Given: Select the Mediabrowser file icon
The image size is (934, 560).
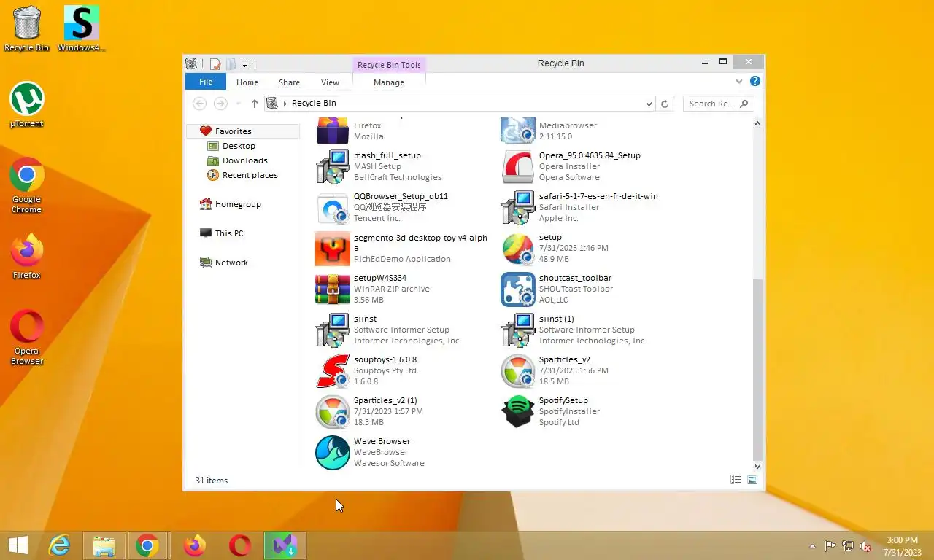Looking at the screenshot, I should click(x=518, y=131).
